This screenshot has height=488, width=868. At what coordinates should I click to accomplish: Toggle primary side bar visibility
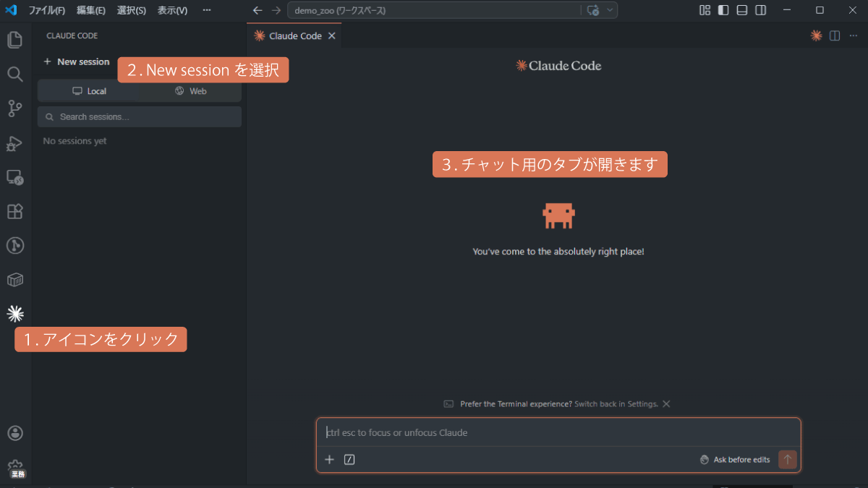coord(723,10)
